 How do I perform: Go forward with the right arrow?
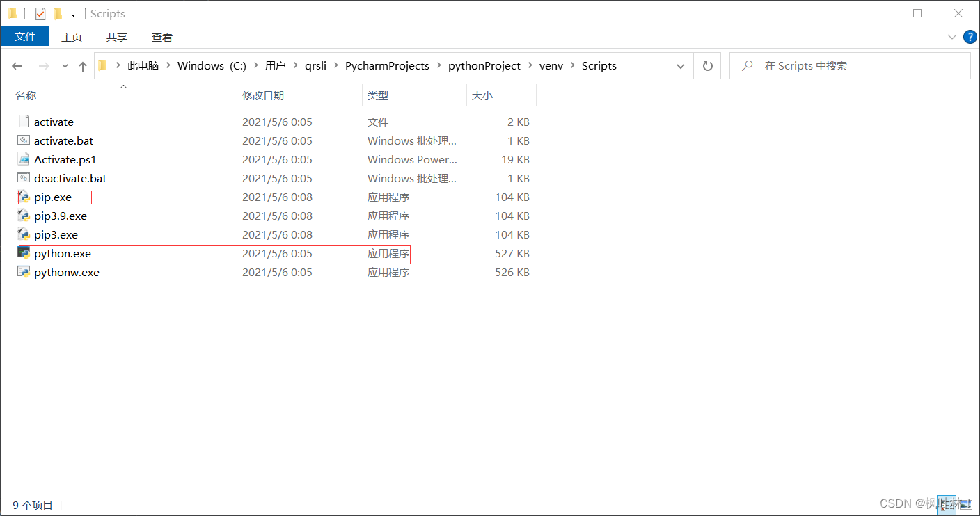pyautogui.click(x=43, y=66)
